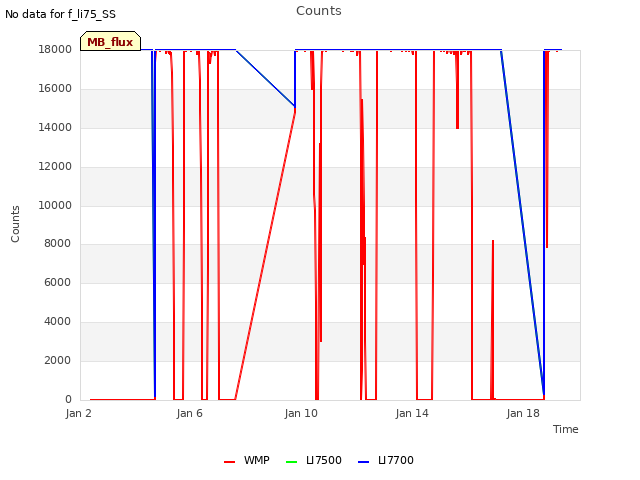The image size is (640, 480).
Task: Click the 'No data for f_li75_SS' message
Action: coord(60,14)
